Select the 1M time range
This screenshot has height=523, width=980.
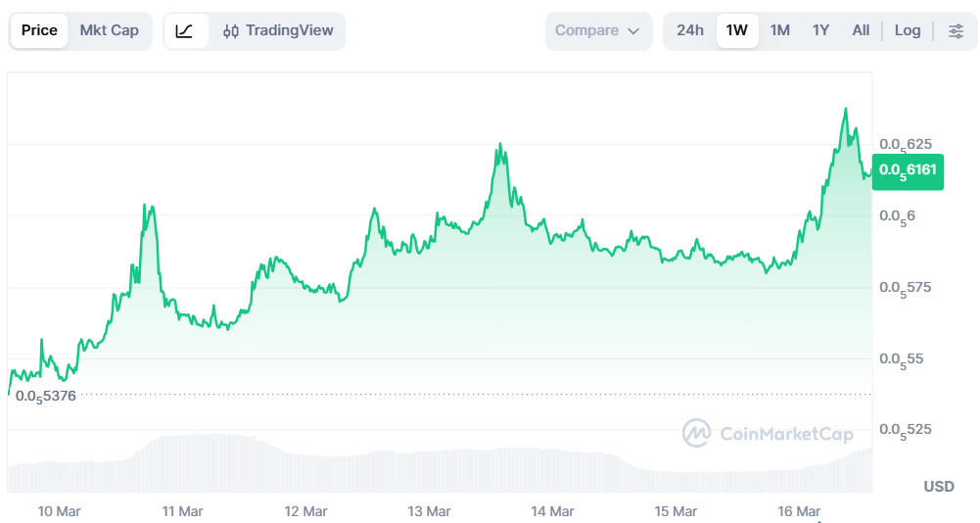pos(779,30)
